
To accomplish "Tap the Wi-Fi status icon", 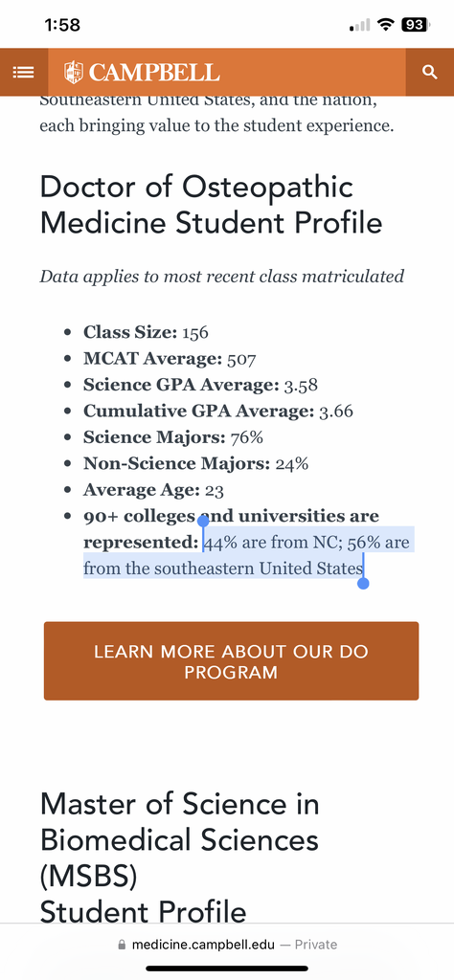I will point(388,25).
